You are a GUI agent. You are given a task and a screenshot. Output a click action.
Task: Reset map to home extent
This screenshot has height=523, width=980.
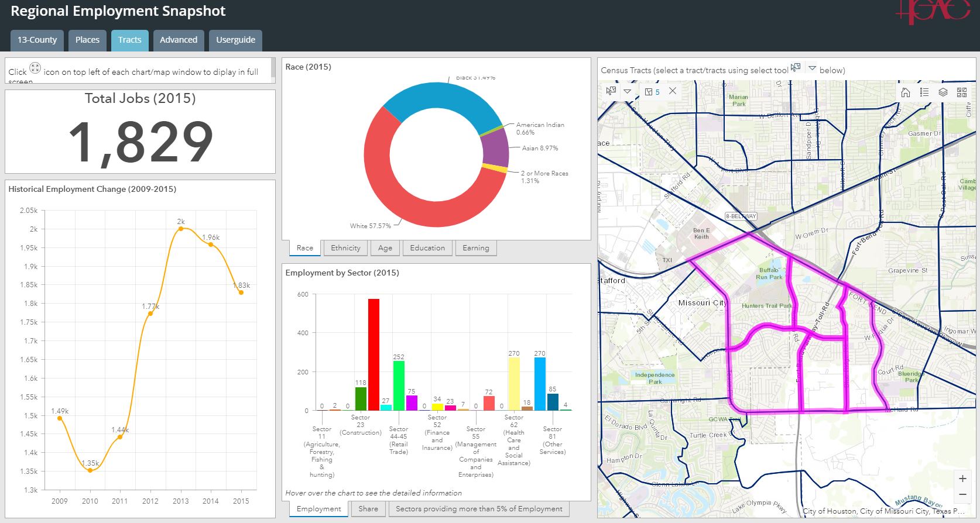(906, 92)
